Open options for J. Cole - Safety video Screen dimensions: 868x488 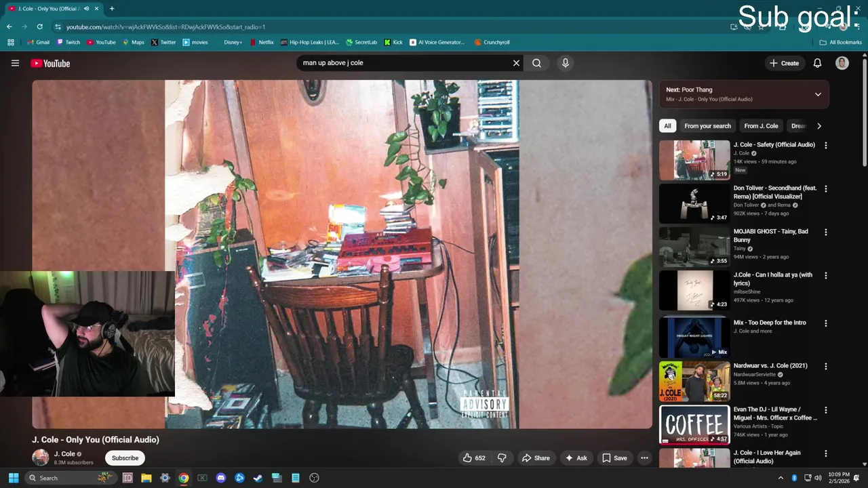(x=825, y=145)
